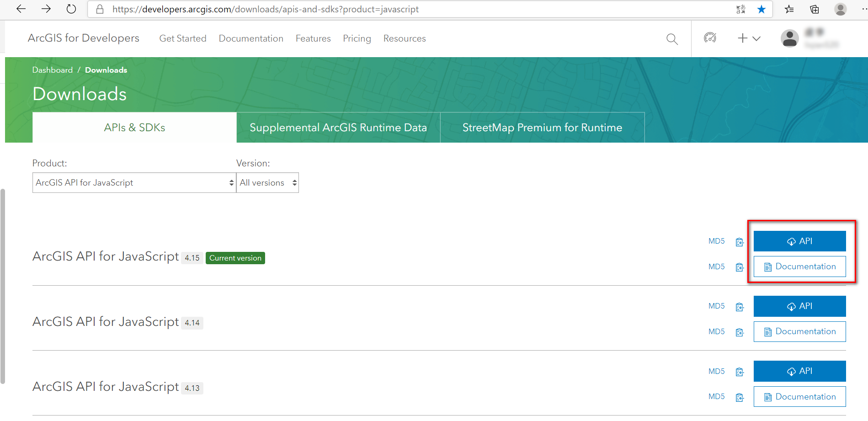
Task: Open the MD5 link for 4.13 Documentation
Action: [717, 396]
